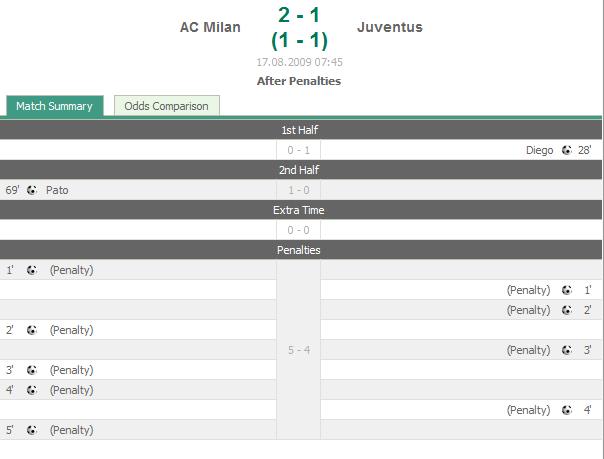
Task: Switch to the Odds Comparison tab
Action: point(167,106)
